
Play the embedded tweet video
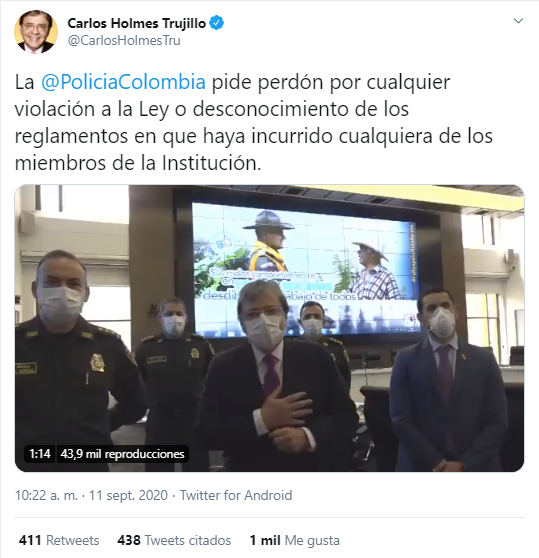tap(269, 328)
